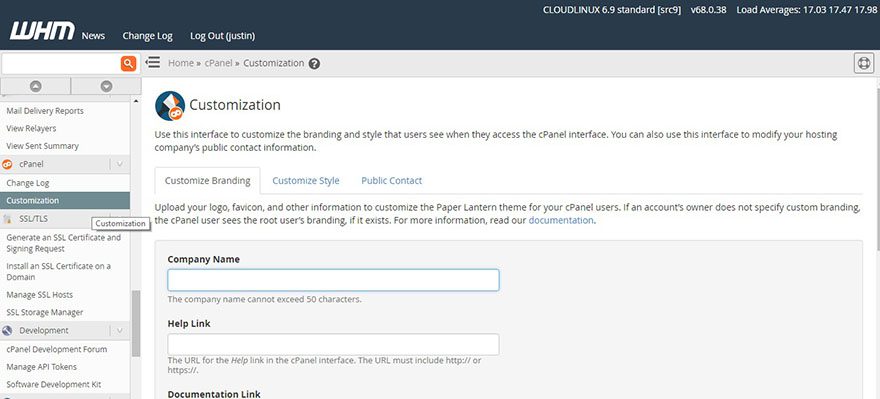The height and width of the screenshot is (399, 880).
Task: Open the News menu item
Action: click(93, 35)
